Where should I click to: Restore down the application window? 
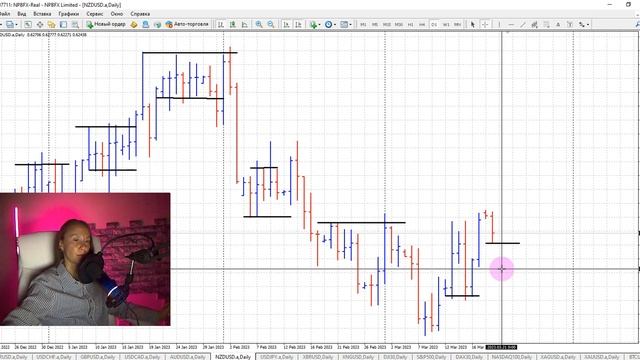coord(628,4)
